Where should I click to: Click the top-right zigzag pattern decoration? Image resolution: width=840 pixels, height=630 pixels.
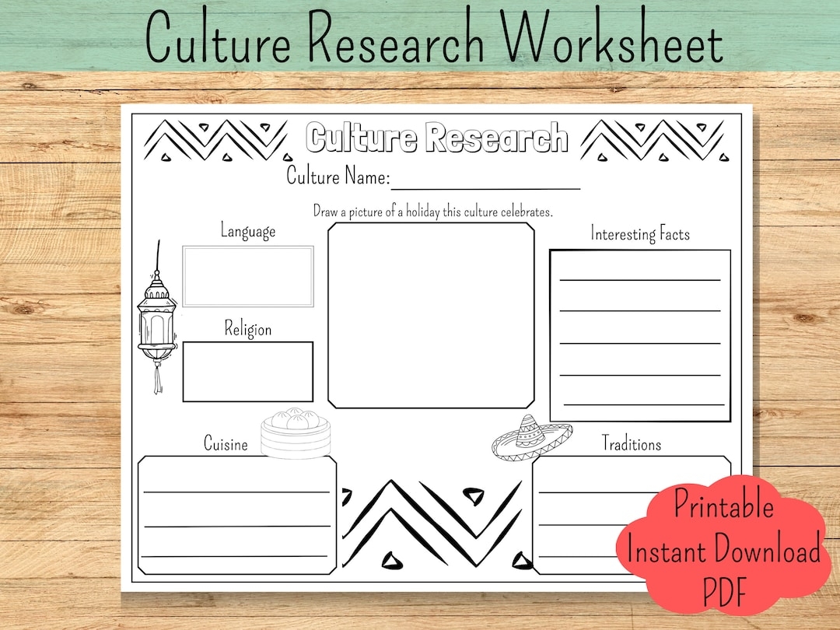652,140
